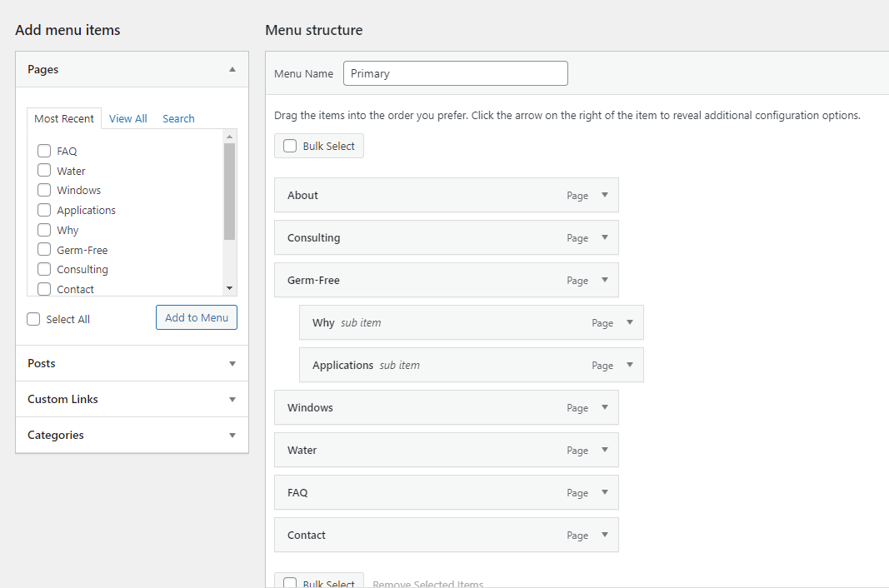Expand the Posts panel

[x=232, y=363]
